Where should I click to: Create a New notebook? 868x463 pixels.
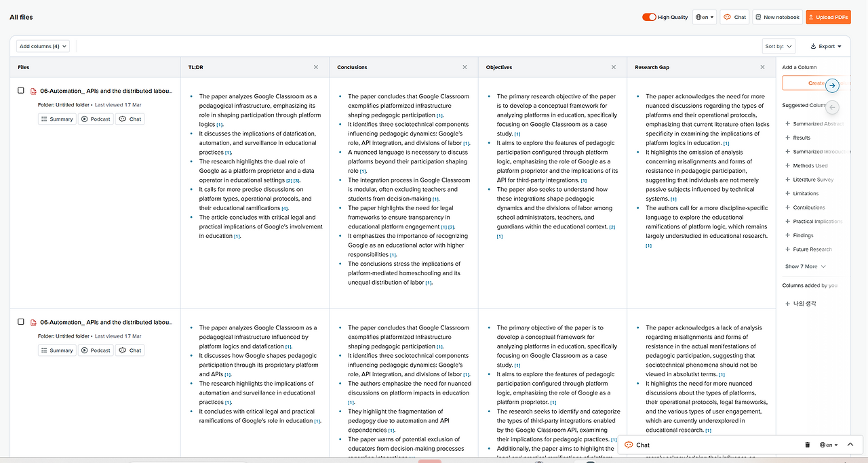(778, 17)
